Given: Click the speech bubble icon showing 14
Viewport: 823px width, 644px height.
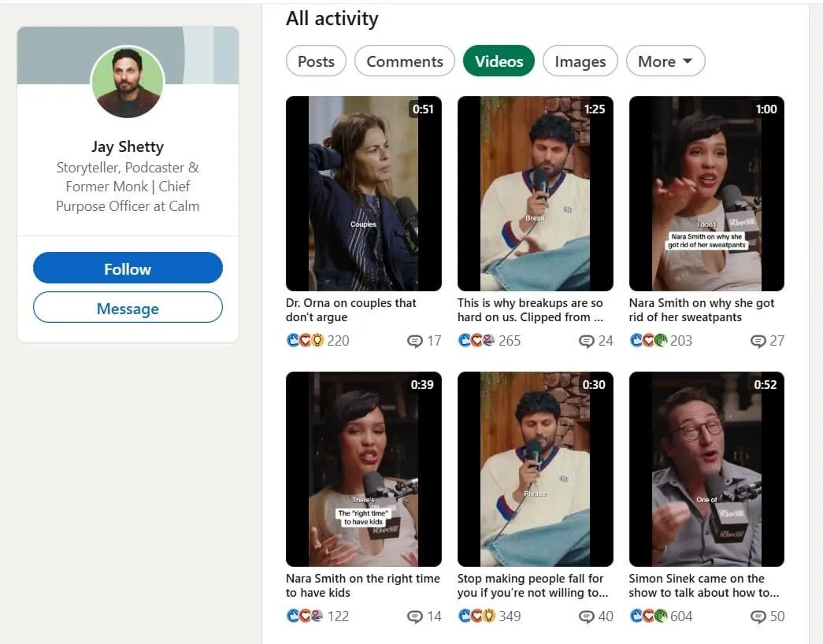Looking at the screenshot, I should [x=415, y=616].
